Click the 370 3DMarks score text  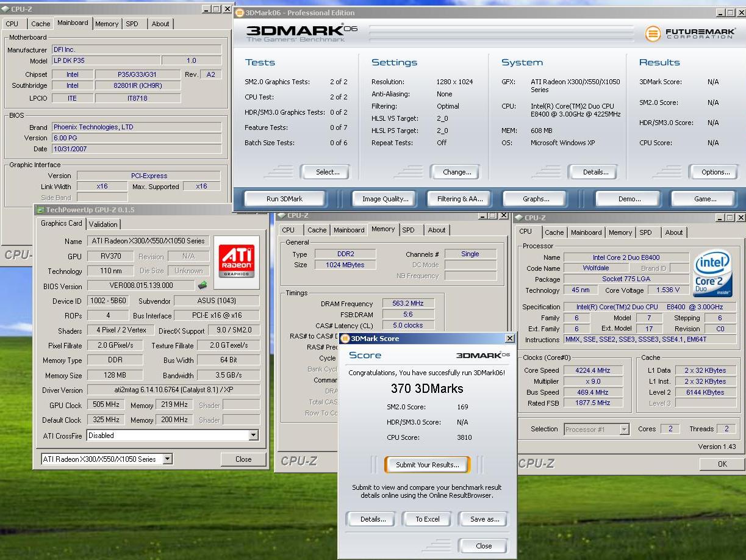click(427, 389)
